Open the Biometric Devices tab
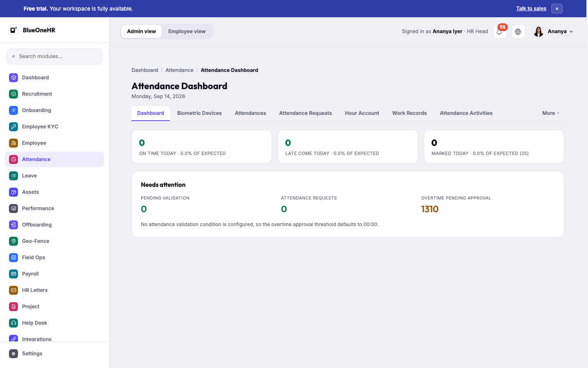Image resolution: width=588 pixels, height=368 pixels. pyautogui.click(x=199, y=113)
